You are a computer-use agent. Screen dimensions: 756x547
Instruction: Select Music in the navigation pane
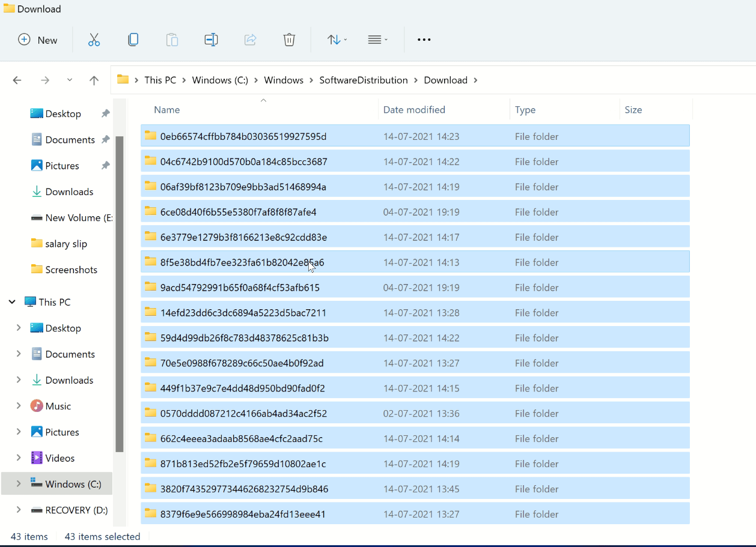[x=58, y=406]
